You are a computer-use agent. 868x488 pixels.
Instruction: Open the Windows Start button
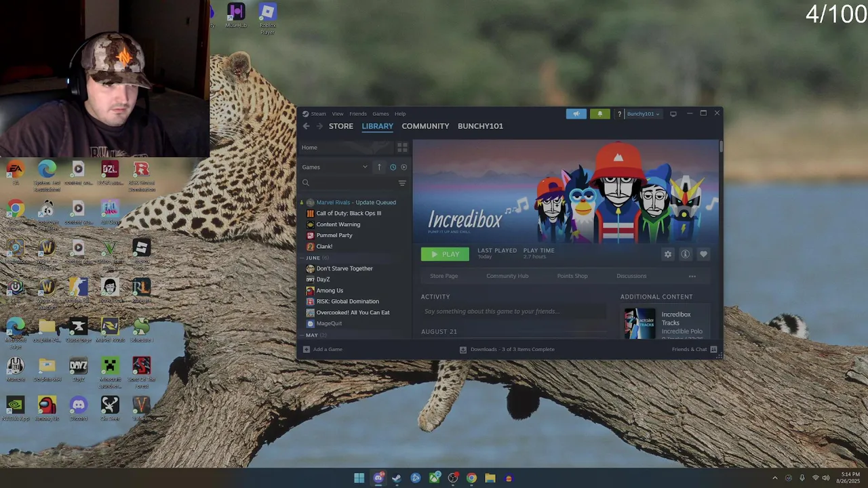click(x=359, y=478)
